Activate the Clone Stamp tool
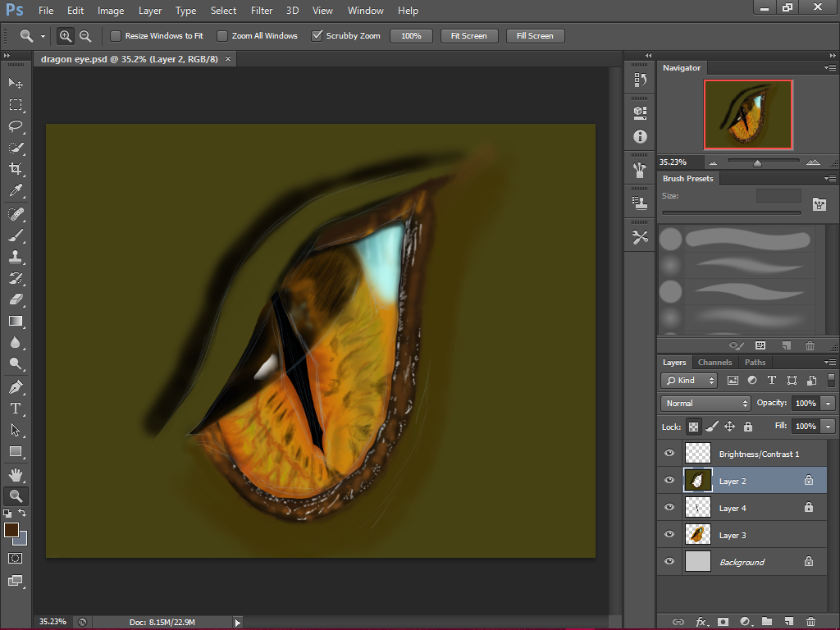The image size is (840, 630). tap(15, 255)
